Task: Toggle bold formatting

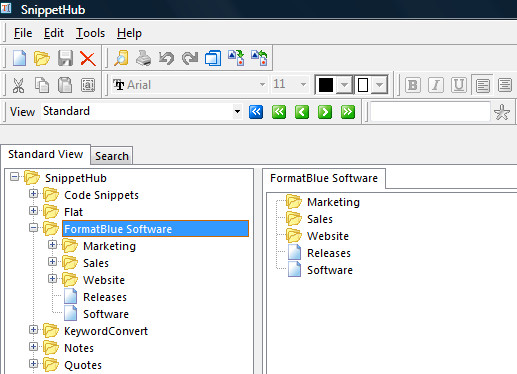Action: [413, 85]
